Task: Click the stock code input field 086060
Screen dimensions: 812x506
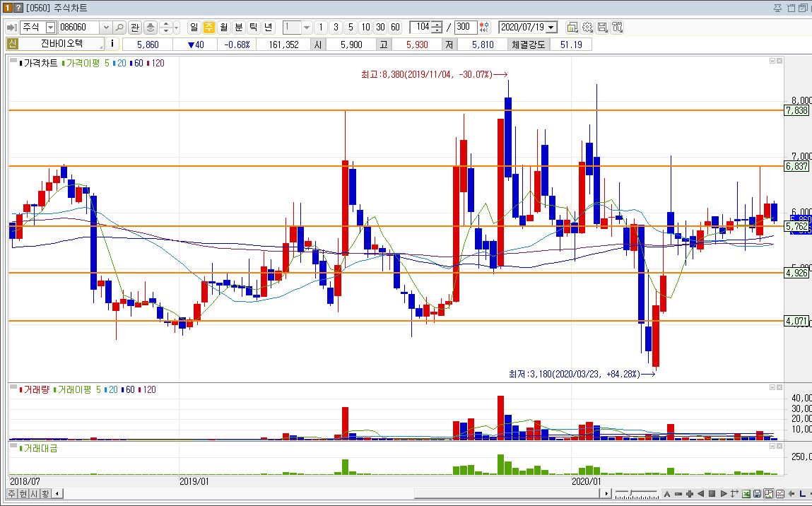Action: click(x=79, y=27)
